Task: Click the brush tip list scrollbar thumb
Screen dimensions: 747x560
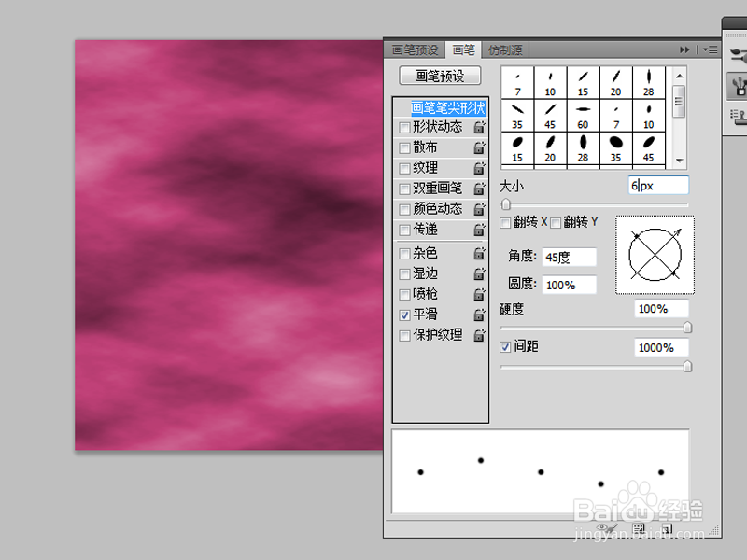Action: coord(680,101)
